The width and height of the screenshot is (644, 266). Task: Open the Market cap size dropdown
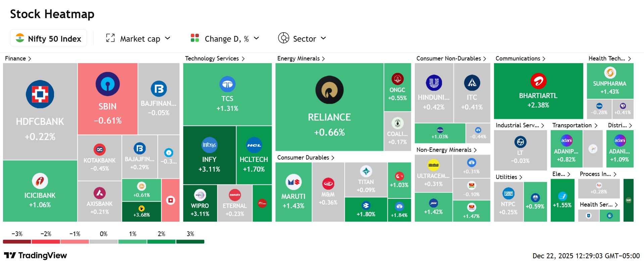tap(138, 38)
